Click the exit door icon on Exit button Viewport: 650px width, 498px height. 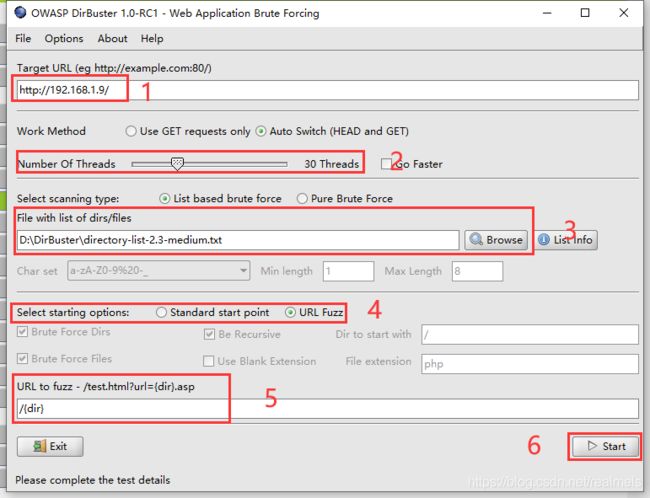pyautogui.click(x=39, y=447)
